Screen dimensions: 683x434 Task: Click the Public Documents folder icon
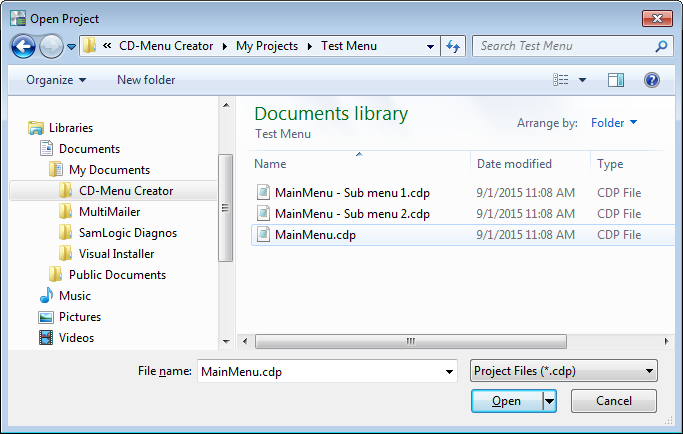click(55, 274)
